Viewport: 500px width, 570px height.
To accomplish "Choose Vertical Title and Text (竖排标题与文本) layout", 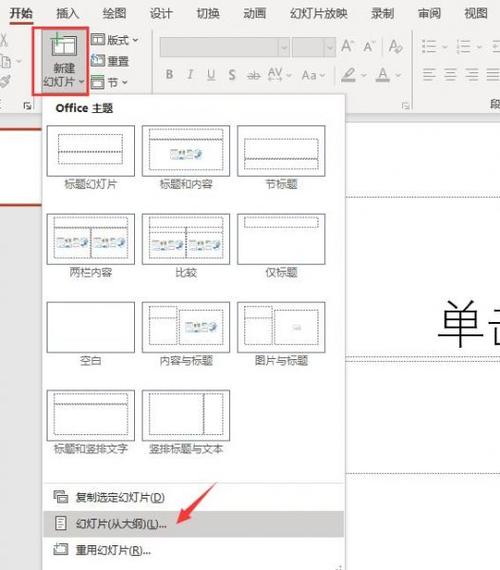I will (186, 422).
